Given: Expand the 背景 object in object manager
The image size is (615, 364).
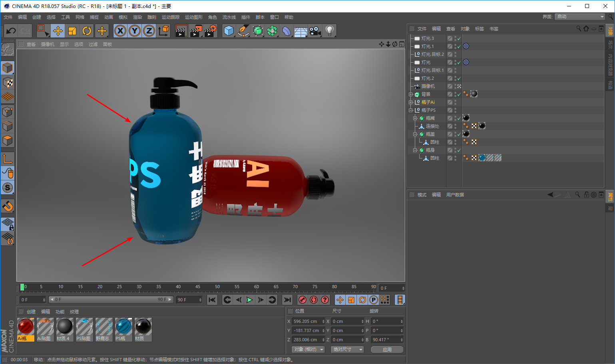Looking at the screenshot, I should [x=410, y=94].
